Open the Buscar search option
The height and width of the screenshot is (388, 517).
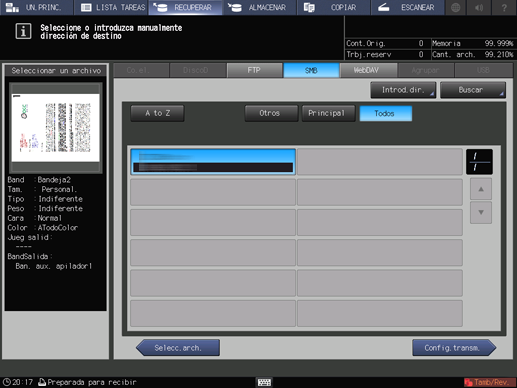tap(473, 90)
